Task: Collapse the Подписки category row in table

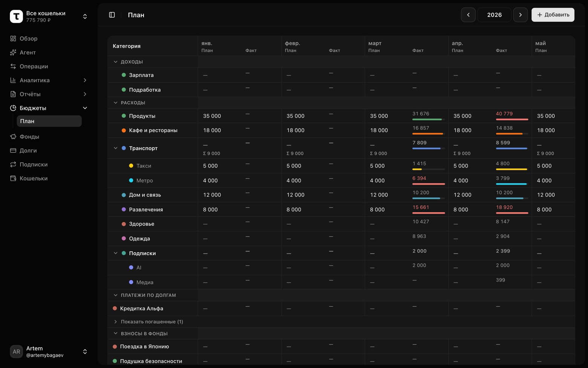Action: 116,253
